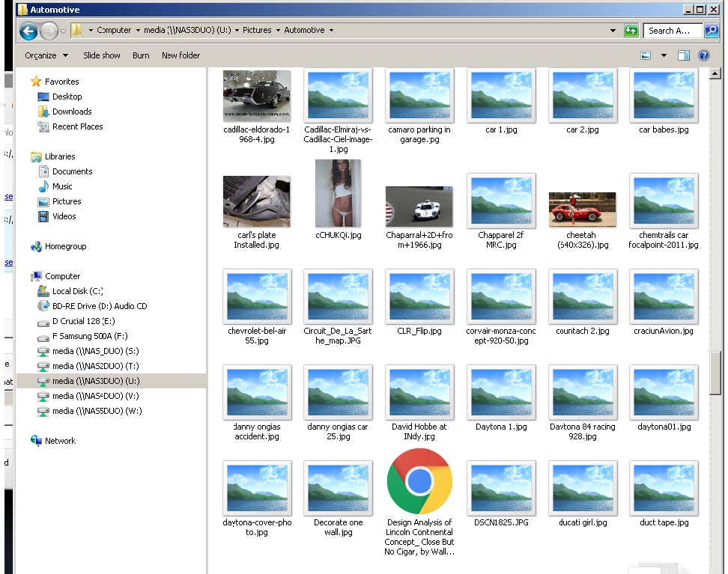This screenshot has height=574, width=728.
Task: Open the Chrome icon Design Analysis file
Action: 419,481
